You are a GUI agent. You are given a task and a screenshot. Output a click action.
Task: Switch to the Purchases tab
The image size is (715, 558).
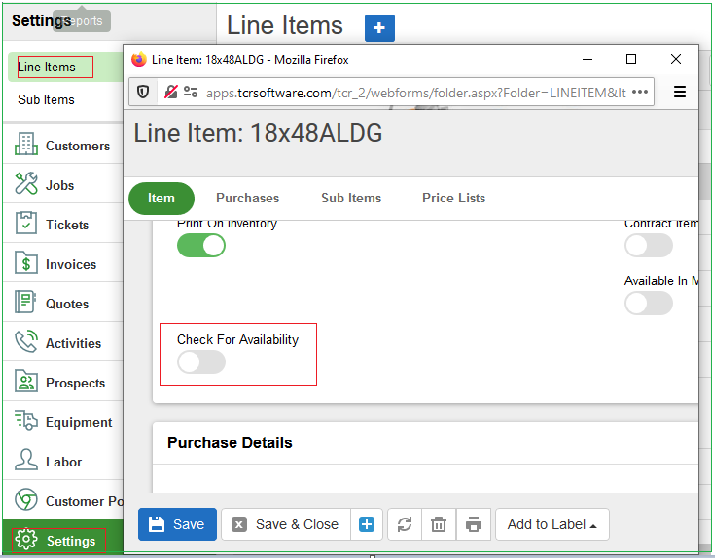(x=247, y=198)
